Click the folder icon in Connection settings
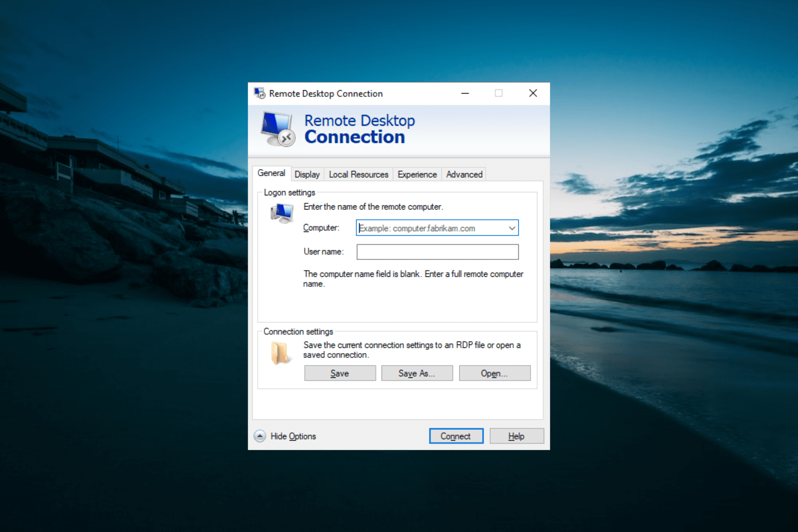 pyautogui.click(x=280, y=353)
